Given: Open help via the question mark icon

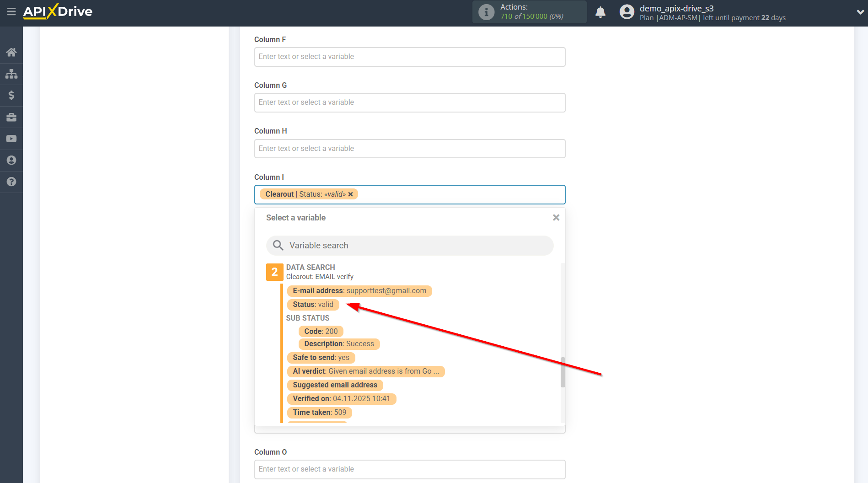Looking at the screenshot, I should point(11,182).
